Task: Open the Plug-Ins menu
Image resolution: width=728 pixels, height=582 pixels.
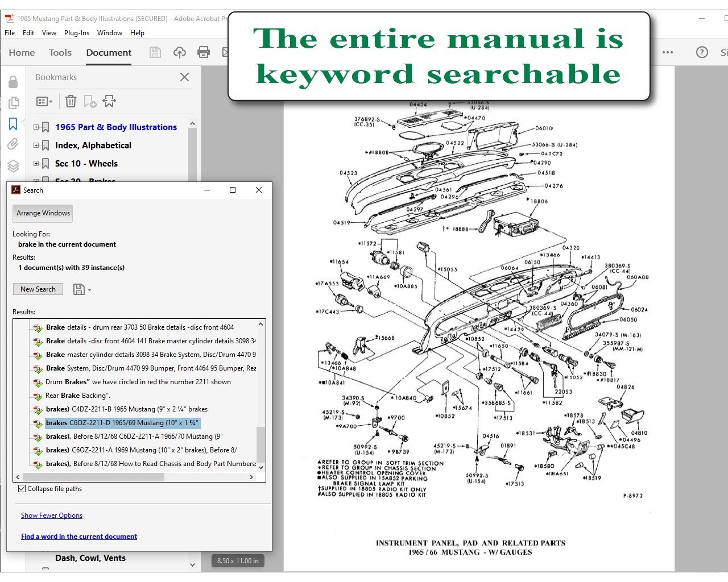Action: pyautogui.click(x=77, y=32)
